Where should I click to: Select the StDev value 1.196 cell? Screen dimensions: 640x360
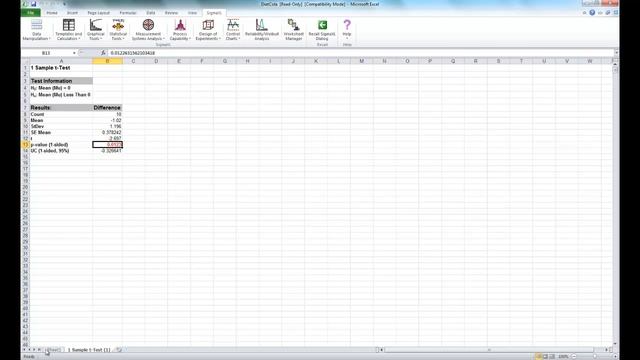[107, 127]
